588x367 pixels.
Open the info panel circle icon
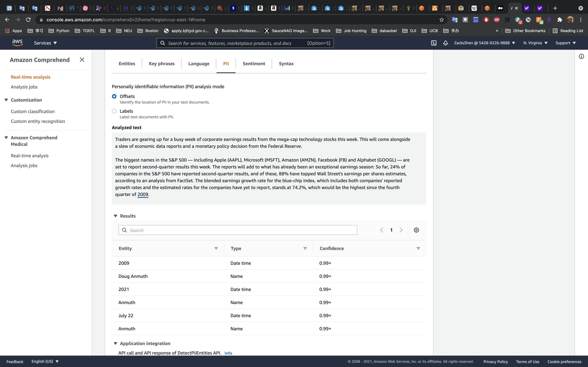pos(581,57)
